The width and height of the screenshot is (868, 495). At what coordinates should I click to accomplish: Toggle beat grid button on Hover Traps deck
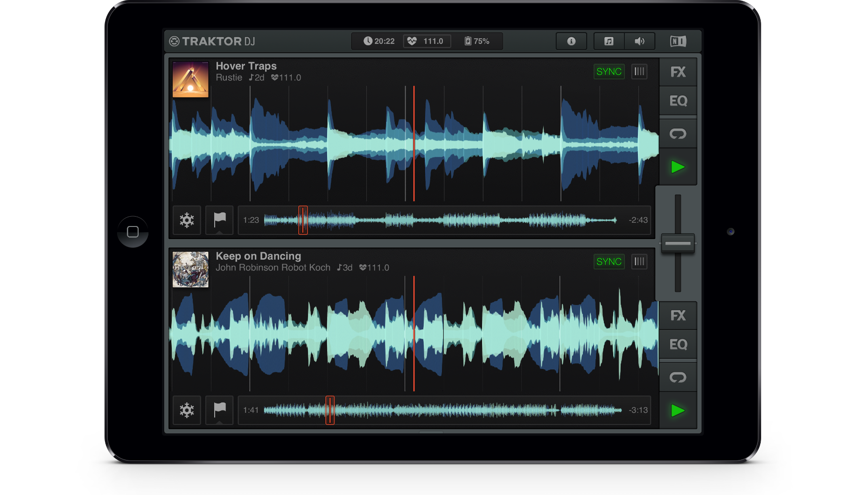639,71
